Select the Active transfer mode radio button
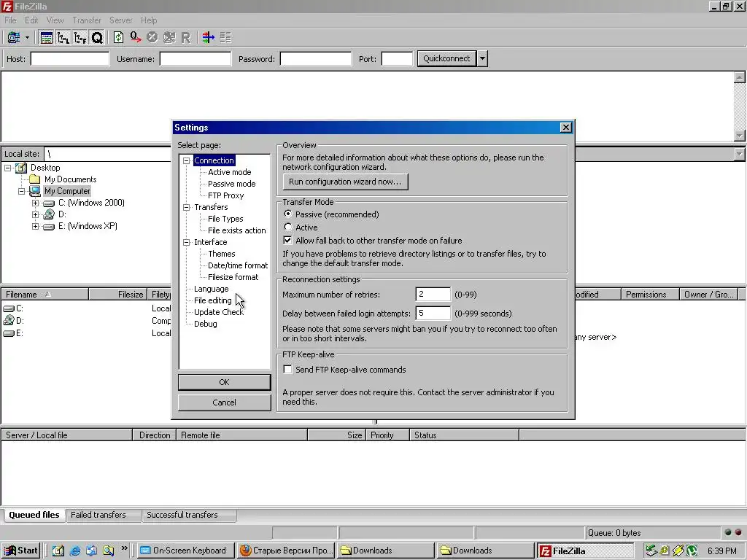Screen dimensions: 747x560 pos(287,227)
